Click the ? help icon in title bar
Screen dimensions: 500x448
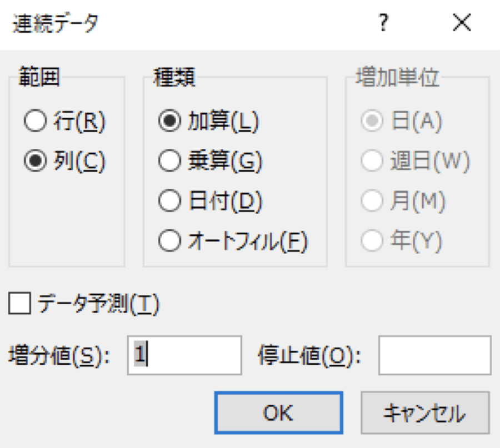(x=383, y=24)
